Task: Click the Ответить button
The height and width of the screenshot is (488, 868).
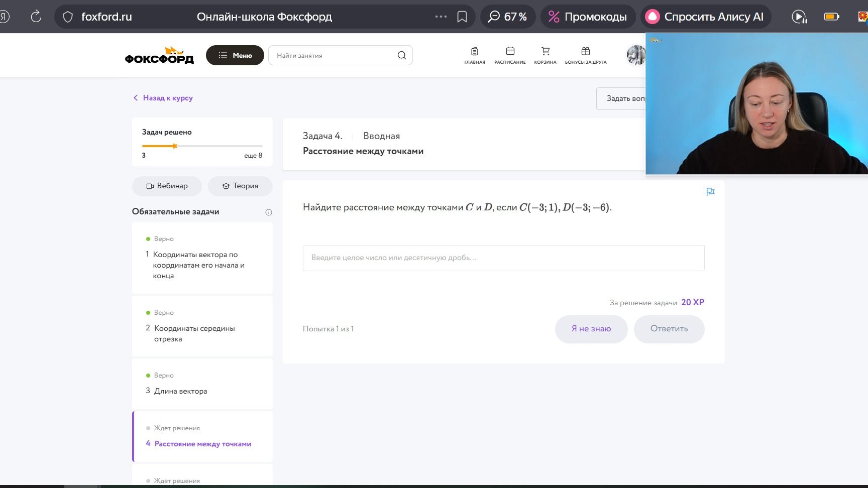Action: [669, 329]
